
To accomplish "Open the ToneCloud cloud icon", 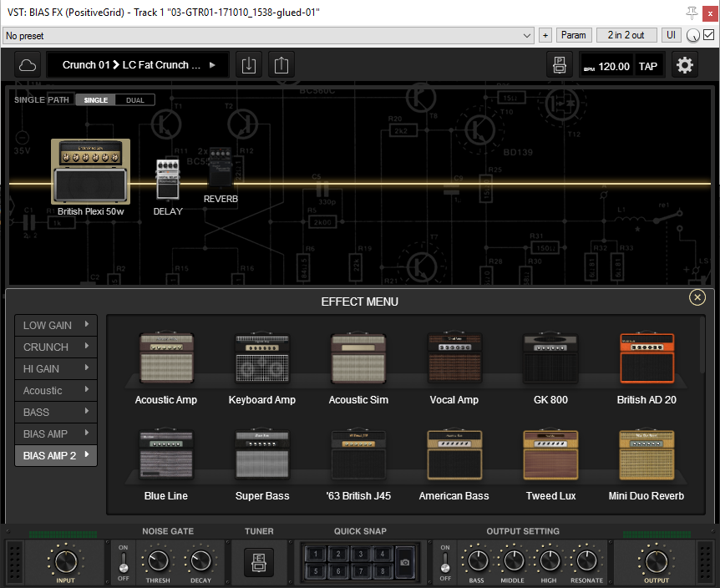I will 28,65.
